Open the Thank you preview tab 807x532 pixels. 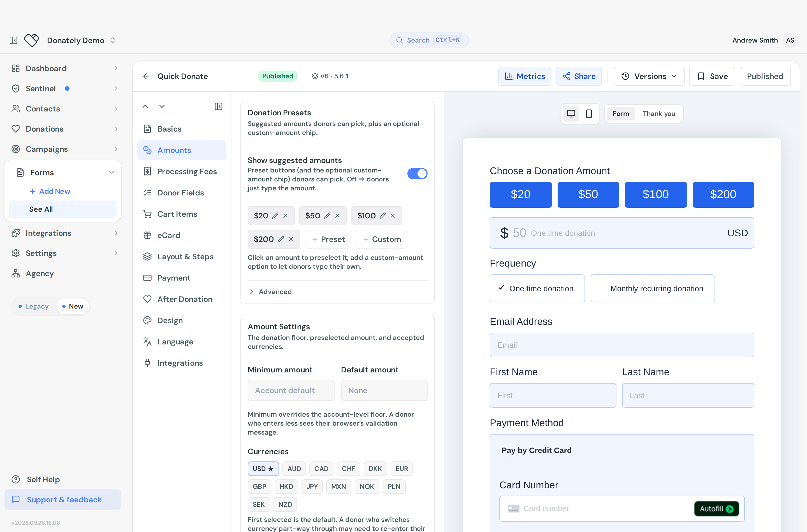click(x=659, y=114)
